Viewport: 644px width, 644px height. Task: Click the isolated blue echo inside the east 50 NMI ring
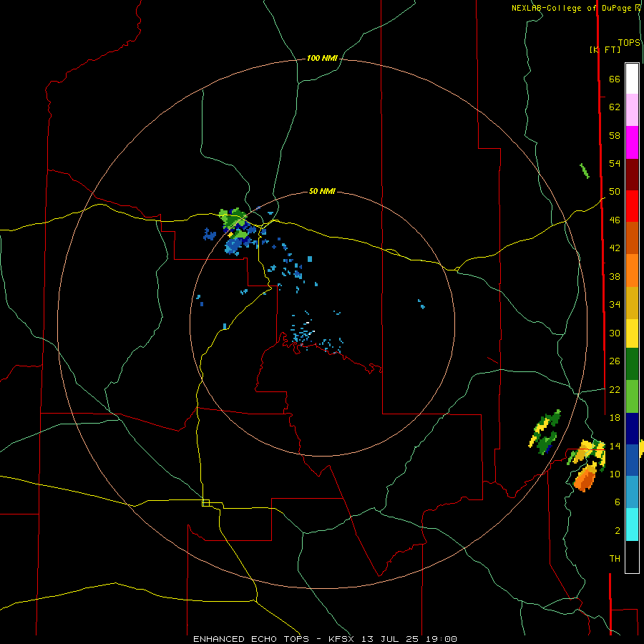pyautogui.click(x=421, y=304)
